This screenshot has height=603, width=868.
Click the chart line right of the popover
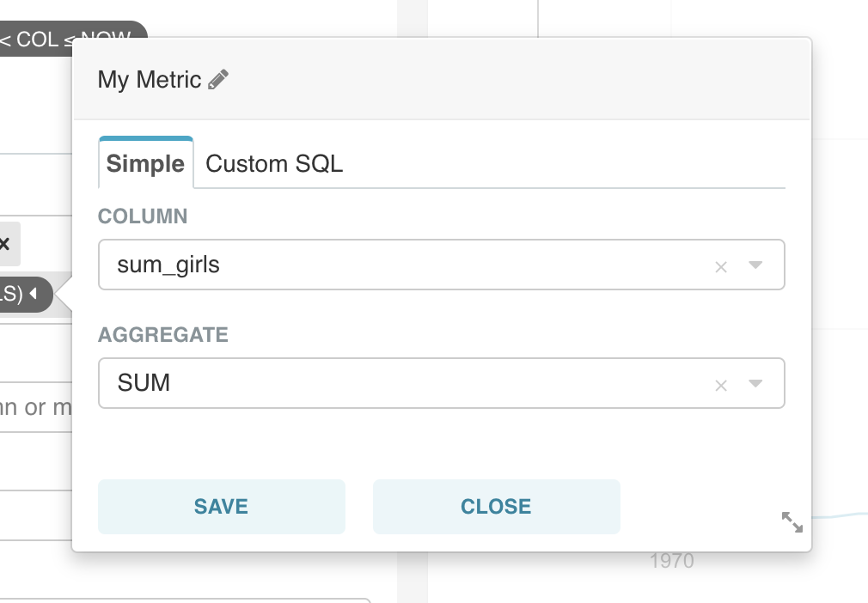coord(840,515)
